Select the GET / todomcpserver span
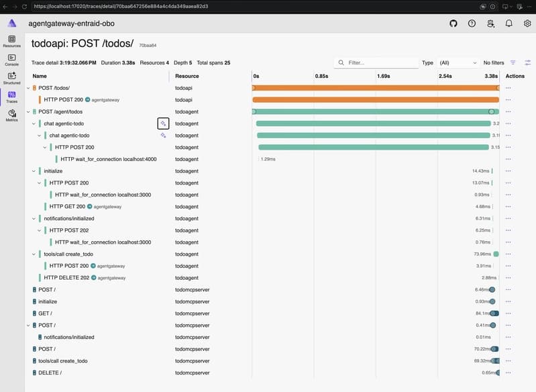 click(x=45, y=313)
